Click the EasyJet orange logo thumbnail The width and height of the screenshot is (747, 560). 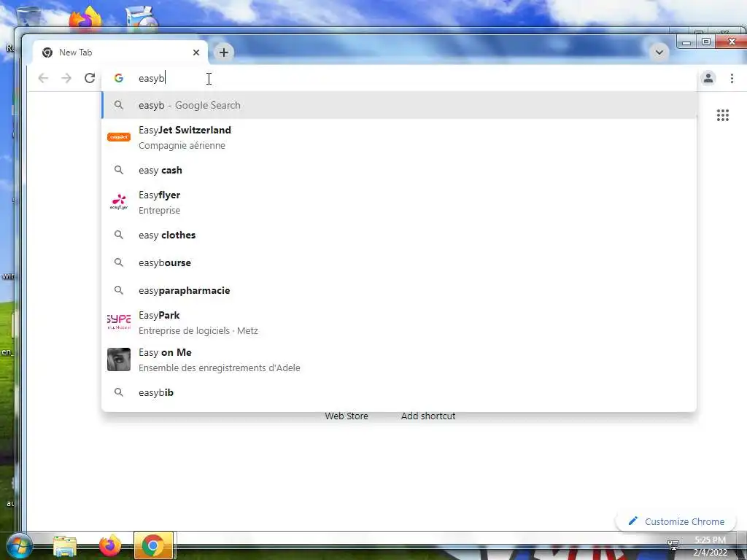[x=119, y=137]
